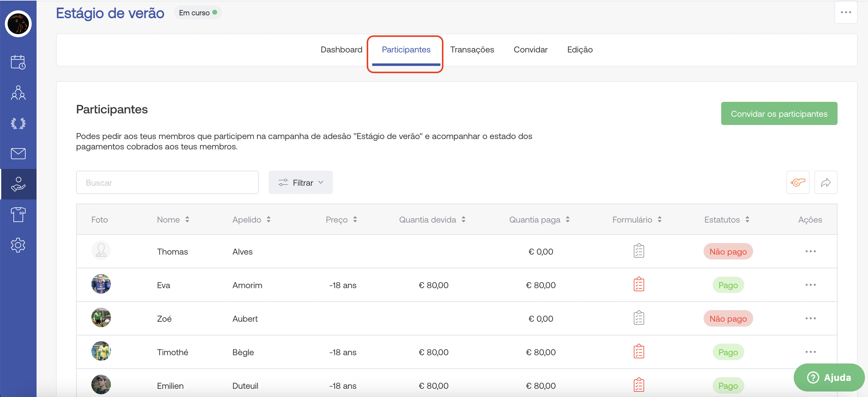Click the Buscar search field

[167, 182]
